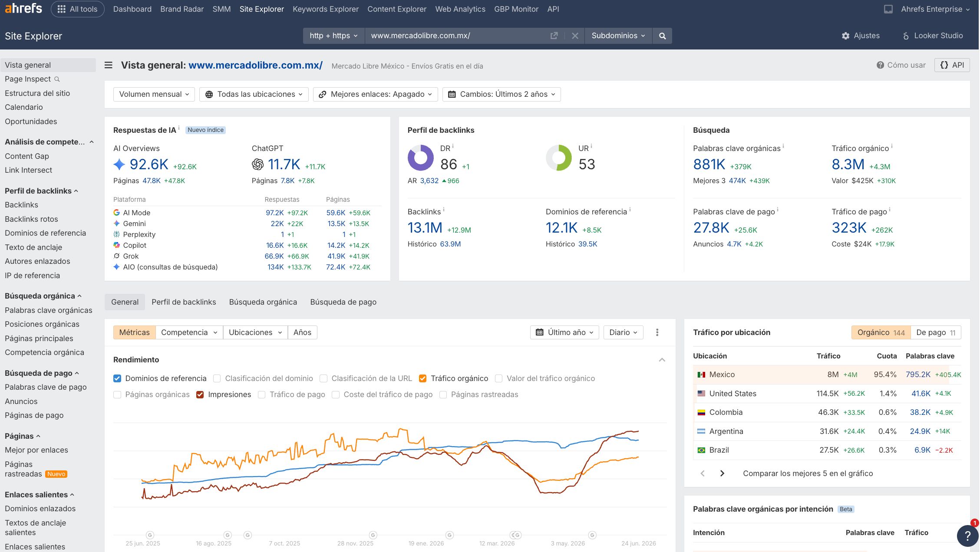Toggle sidebar with the hamburger icon
This screenshot has height=552, width=980.
pyautogui.click(x=109, y=65)
